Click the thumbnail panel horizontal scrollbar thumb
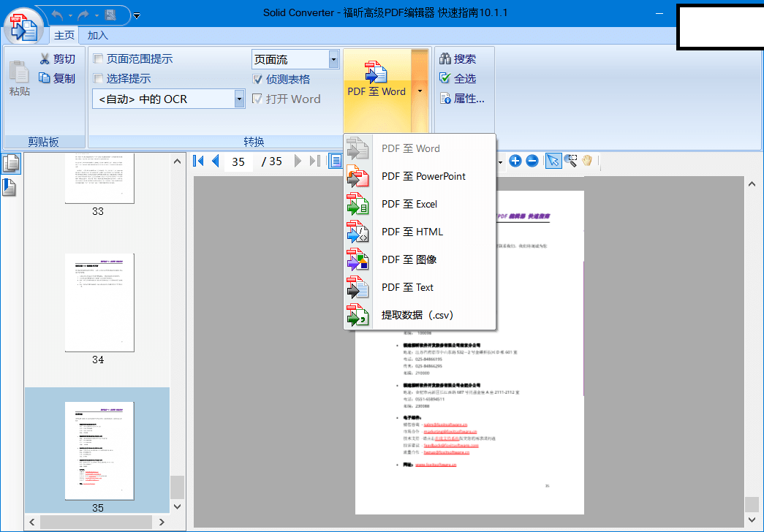Image resolution: width=764 pixels, height=532 pixels. coord(97,522)
